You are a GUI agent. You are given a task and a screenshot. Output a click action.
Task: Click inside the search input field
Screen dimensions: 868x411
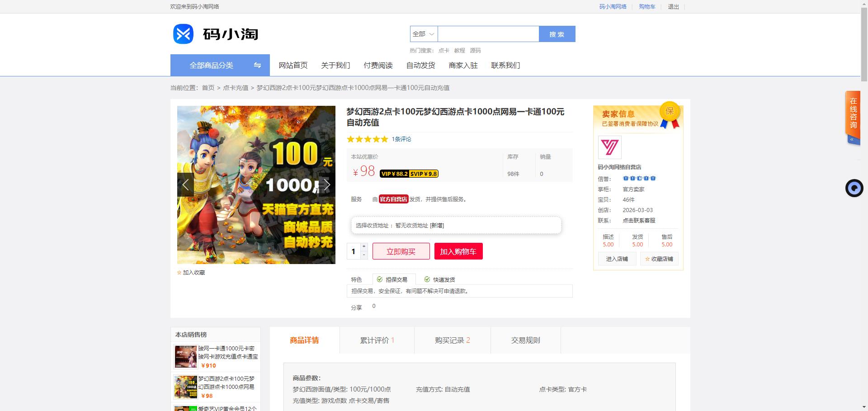tap(488, 34)
